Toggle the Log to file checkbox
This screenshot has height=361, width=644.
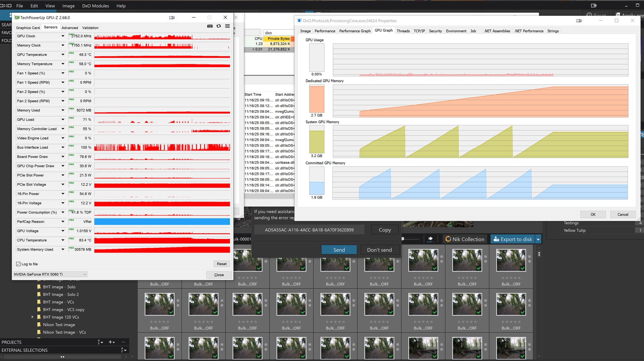pos(18,264)
